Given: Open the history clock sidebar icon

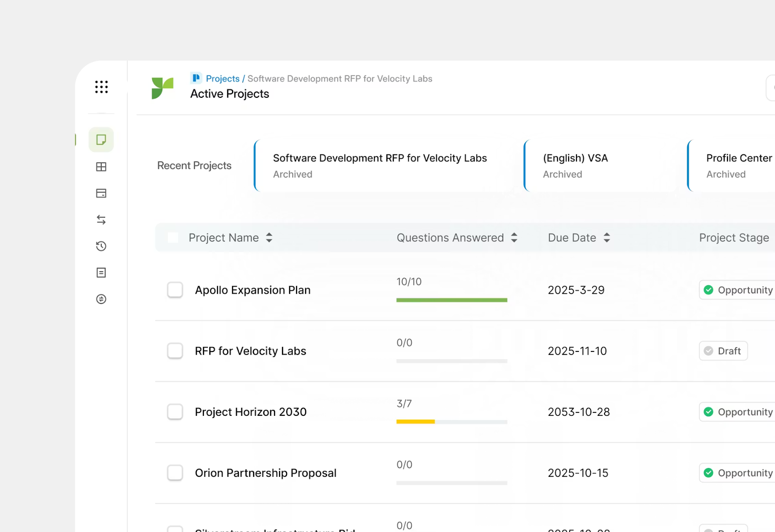Looking at the screenshot, I should [101, 246].
